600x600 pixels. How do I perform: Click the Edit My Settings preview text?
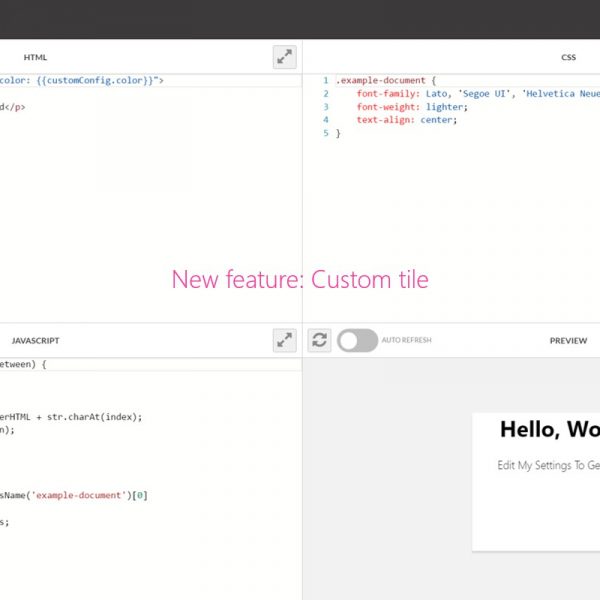[x=548, y=465]
